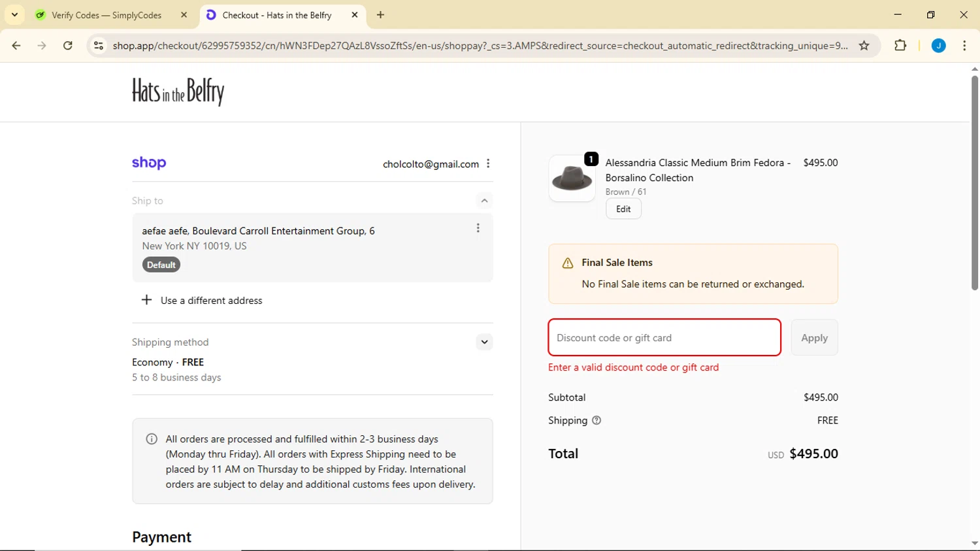Open the Chrome profile avatar
The image size is (980, 551).
coord(939,46)
